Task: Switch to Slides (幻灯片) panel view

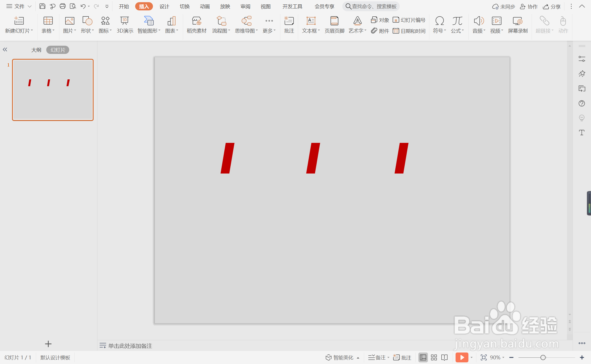Action: (x=58, y=50)
